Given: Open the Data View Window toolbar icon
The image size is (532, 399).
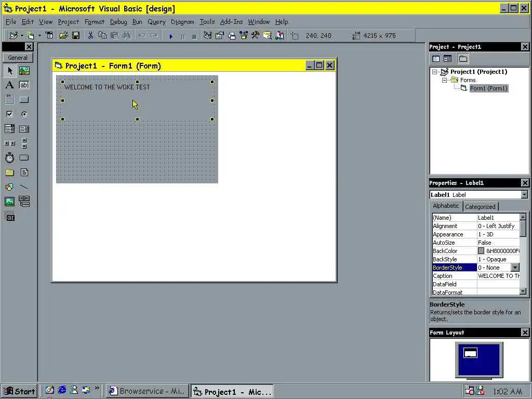Looking at the screenshot, I should (268, 35).
